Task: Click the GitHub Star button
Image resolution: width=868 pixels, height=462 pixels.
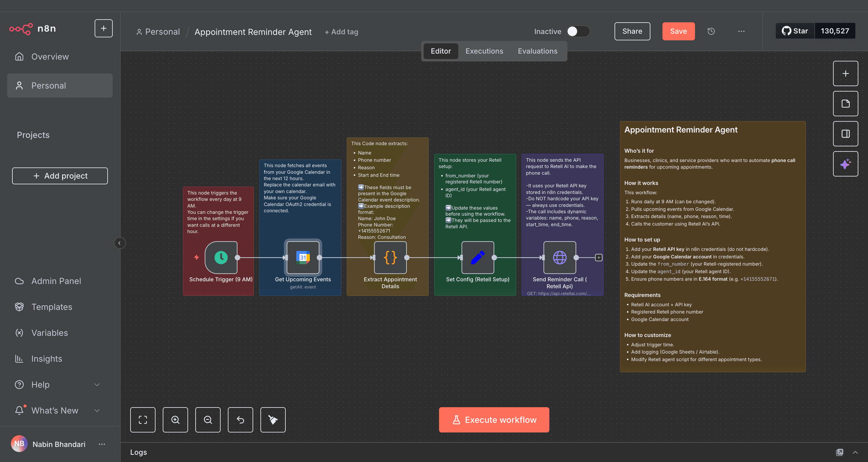Action: [x=795, y=31]
